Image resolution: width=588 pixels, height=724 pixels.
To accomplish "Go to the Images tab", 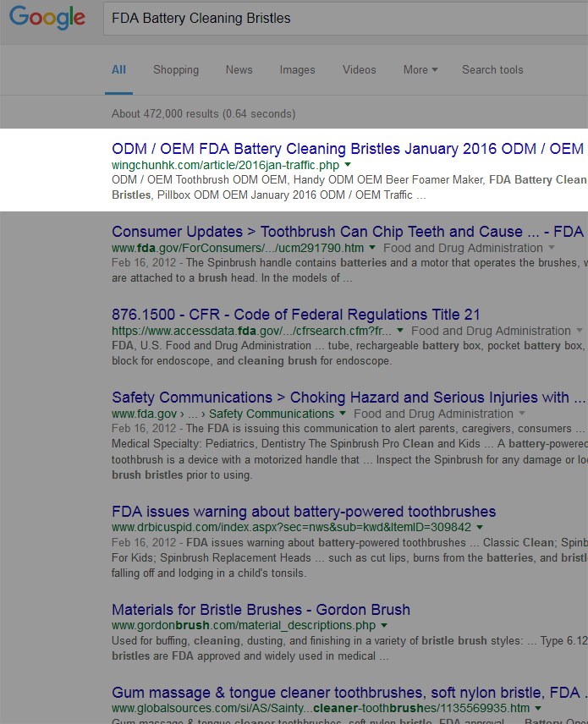I will (x=298, y=69).
